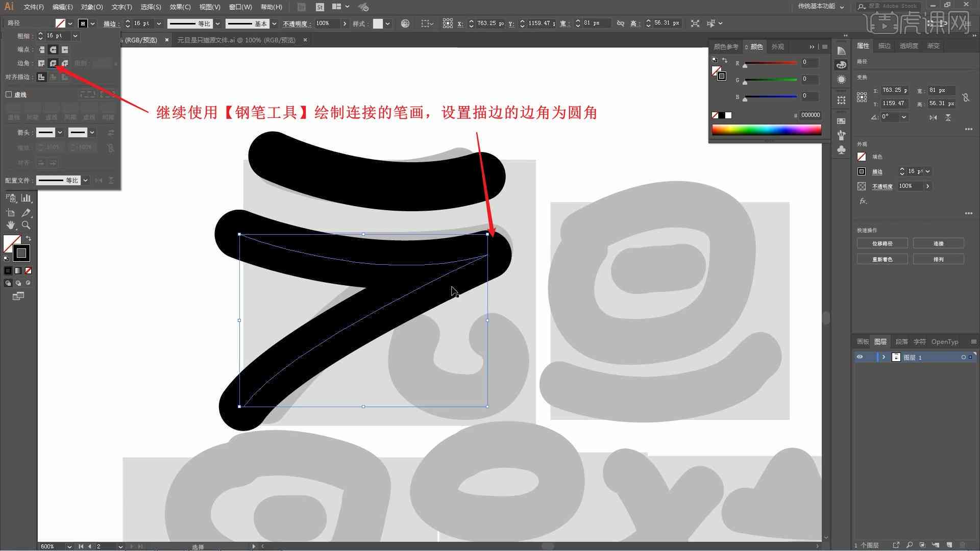Screen dimensions: 980x551
Task: Select the Zoom tool in toolbox
Action: pyautogui.click(x=26, y=225)
